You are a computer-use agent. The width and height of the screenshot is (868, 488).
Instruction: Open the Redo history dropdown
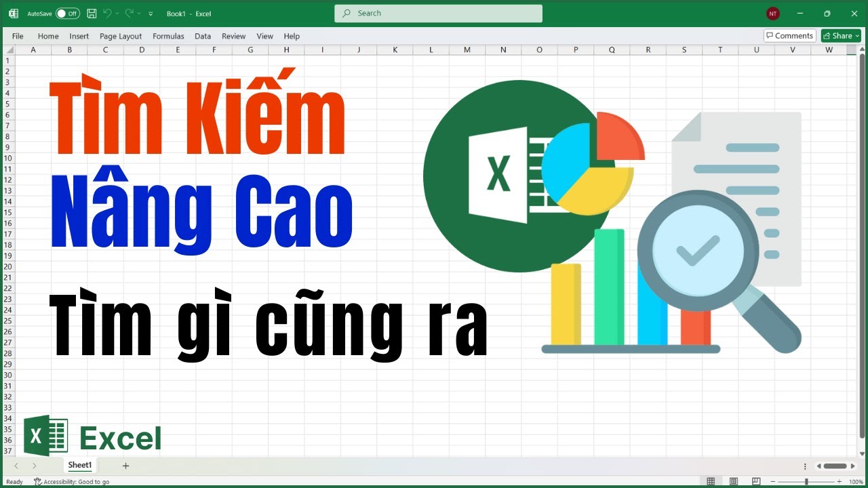pyautogui.click(x=139, y=14)
